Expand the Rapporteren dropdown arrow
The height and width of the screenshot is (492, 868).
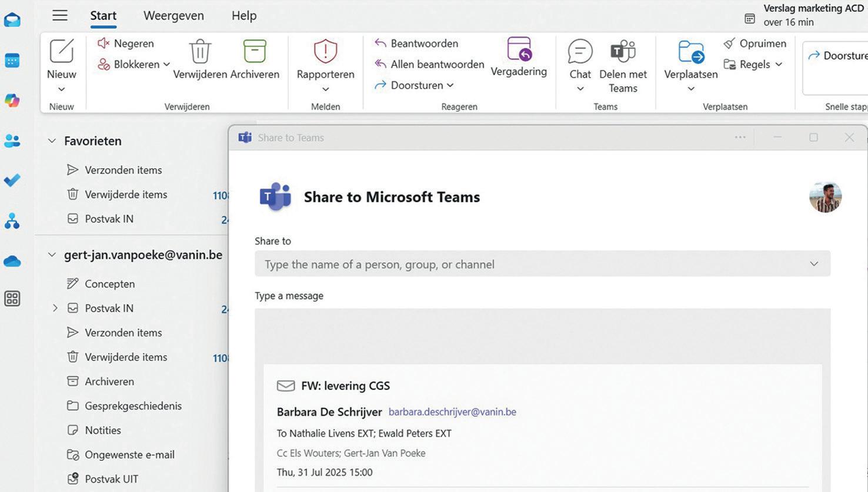pyautogui.click(x=325, y=89)
